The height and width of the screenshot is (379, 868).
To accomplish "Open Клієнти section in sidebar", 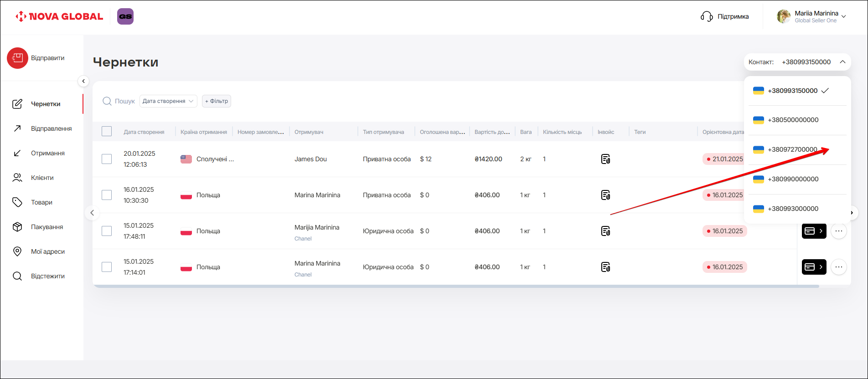I will [42, 178].
